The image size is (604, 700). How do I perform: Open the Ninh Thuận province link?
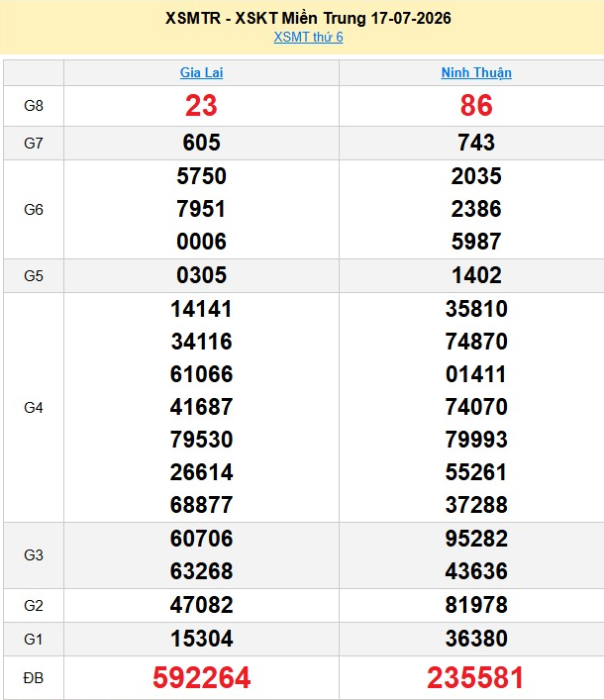click(476, 72)
